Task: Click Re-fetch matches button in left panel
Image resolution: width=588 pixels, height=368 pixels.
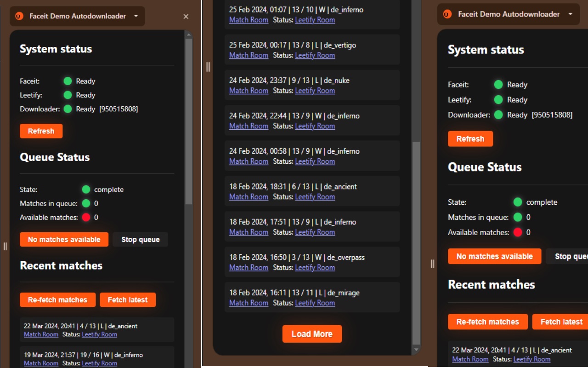Action: tap(57, 300)
